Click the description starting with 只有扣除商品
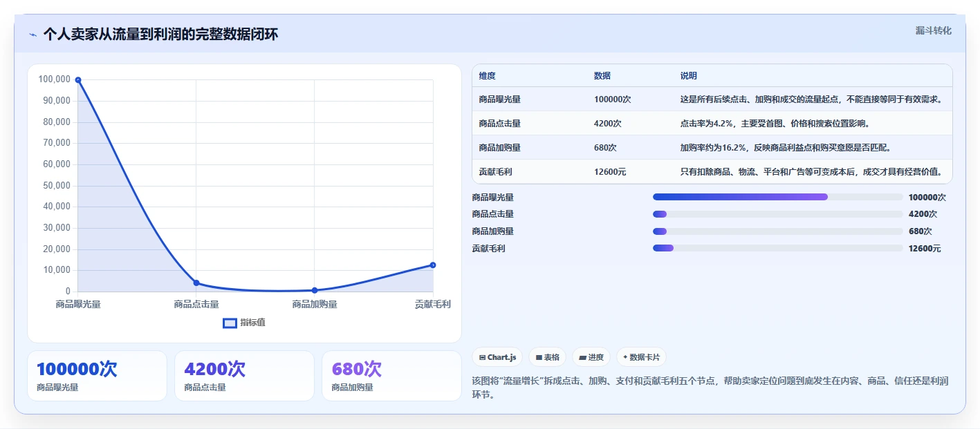The width and height of the screenshot is (980, 429). pos(812,172)
